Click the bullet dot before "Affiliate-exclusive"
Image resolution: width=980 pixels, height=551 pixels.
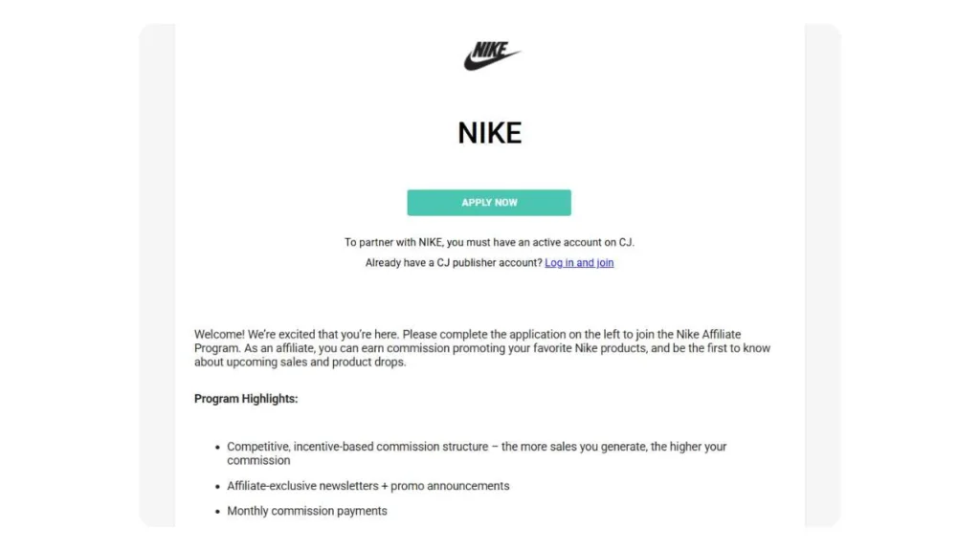pos(216,487)
